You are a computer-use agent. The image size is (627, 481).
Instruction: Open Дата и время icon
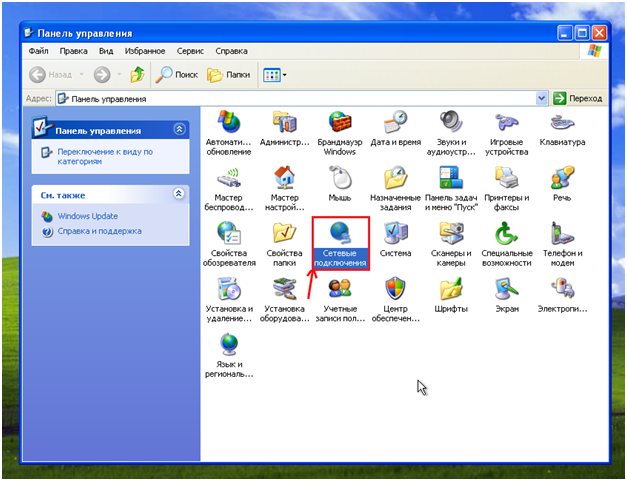(395, 129)
